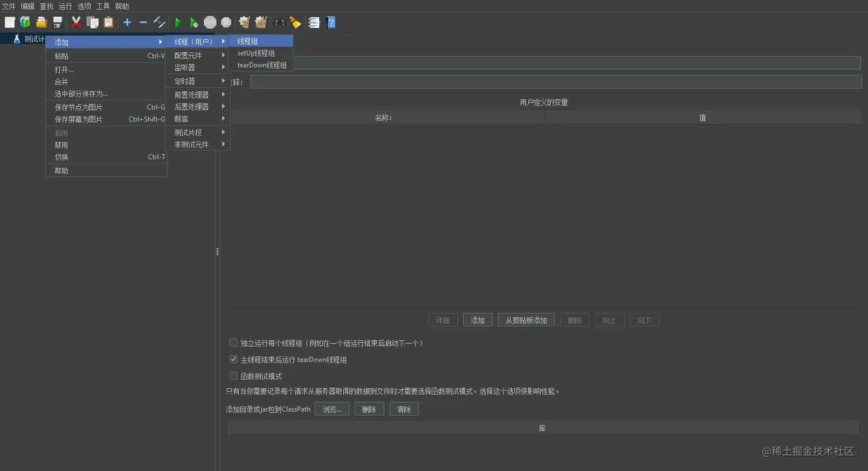The width and height of the screenshot is (868, 471).
Task: Click the 名称 column header
Action: point(383,118)
